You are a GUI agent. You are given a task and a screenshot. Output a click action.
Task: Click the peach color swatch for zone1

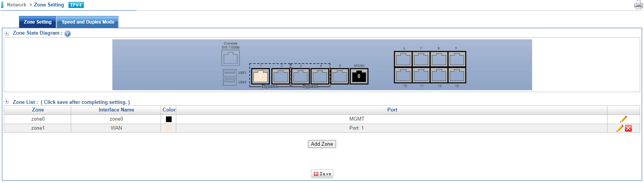169,128
